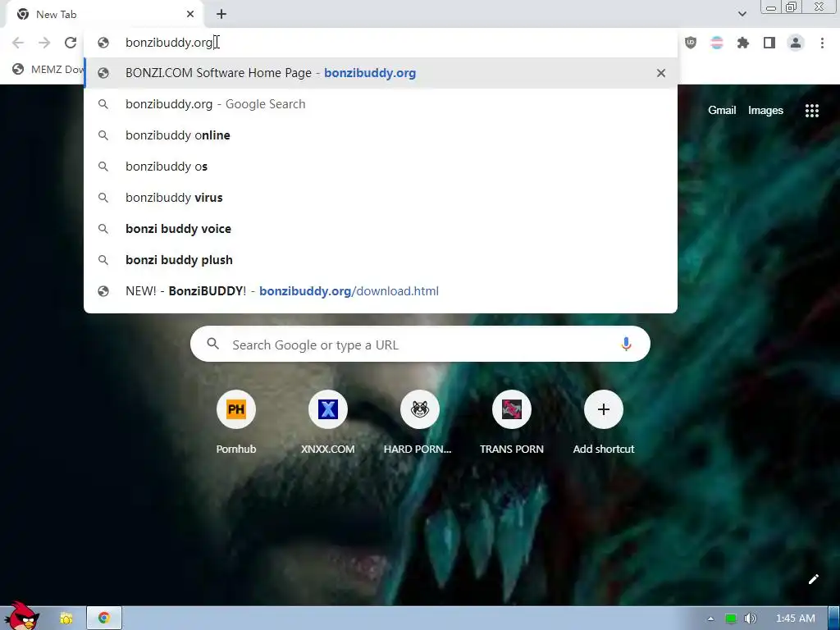The width and height of the screenshot is (840, 630).
Task: Click the globe icon in the address bar
Action: point(103,43)
